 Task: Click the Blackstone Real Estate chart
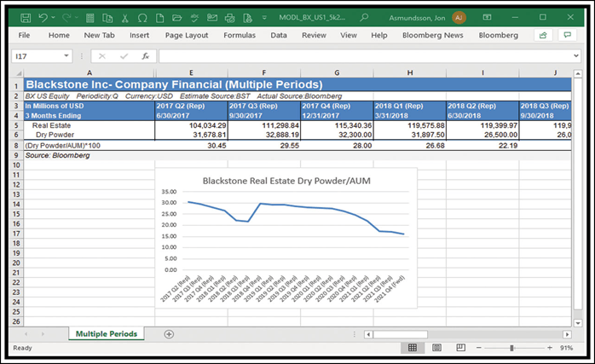[286, 243]
